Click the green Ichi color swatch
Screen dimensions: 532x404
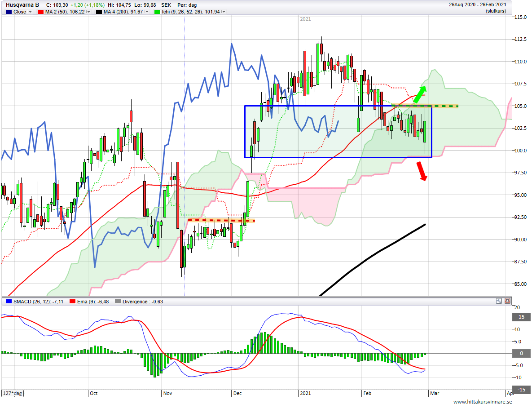click(157, 12)
